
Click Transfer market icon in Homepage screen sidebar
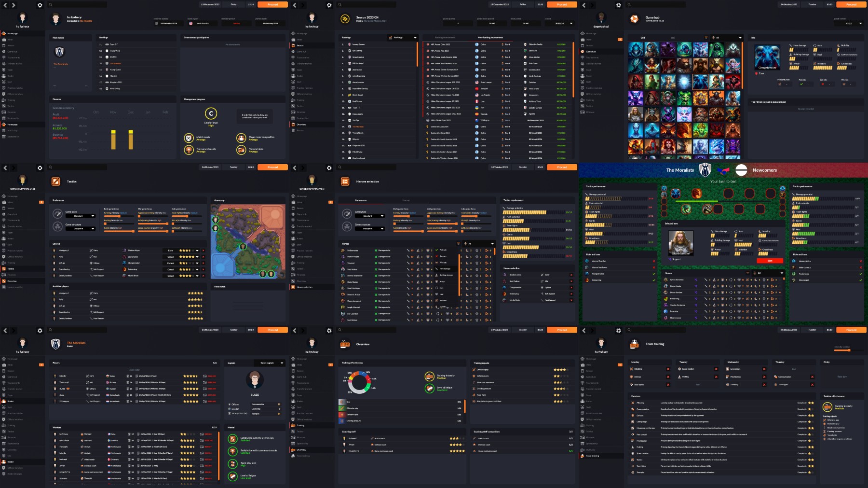click(x=4, y=64)
